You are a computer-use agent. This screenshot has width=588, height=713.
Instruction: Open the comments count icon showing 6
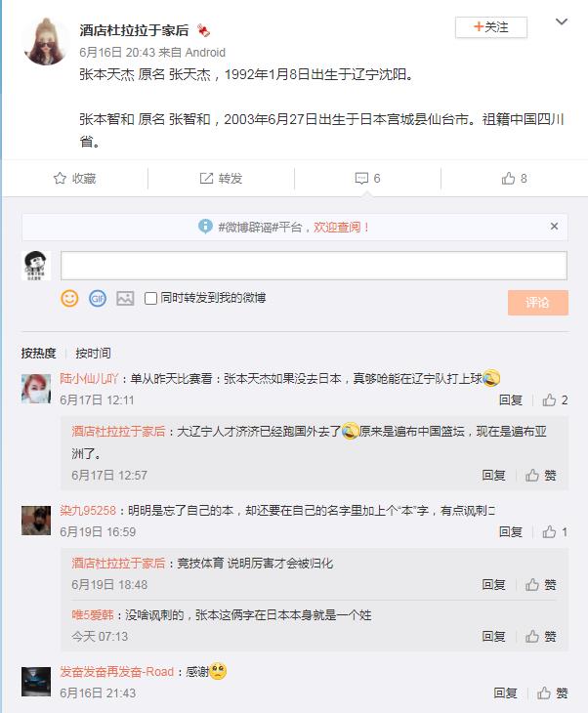pos(361,179)
